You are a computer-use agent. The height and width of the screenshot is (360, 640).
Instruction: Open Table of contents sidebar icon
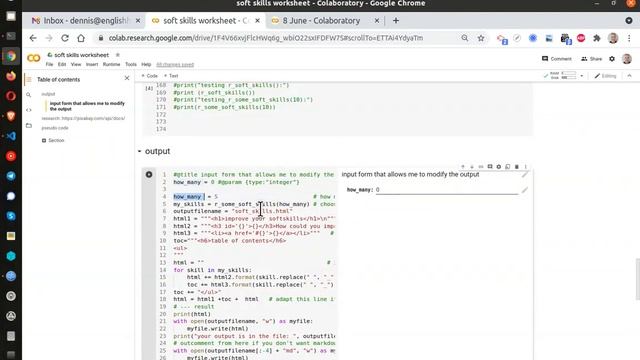point(29,80)
